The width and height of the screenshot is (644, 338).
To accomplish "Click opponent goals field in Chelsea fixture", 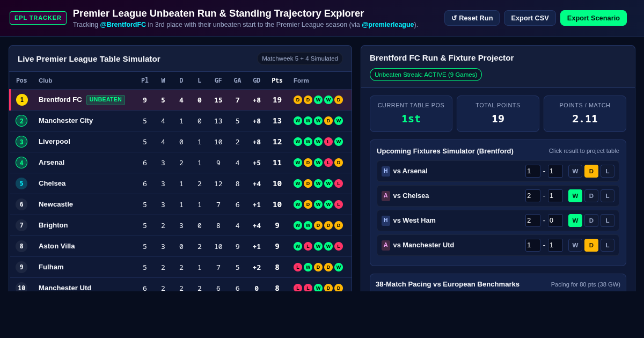I will coord(555,196).
